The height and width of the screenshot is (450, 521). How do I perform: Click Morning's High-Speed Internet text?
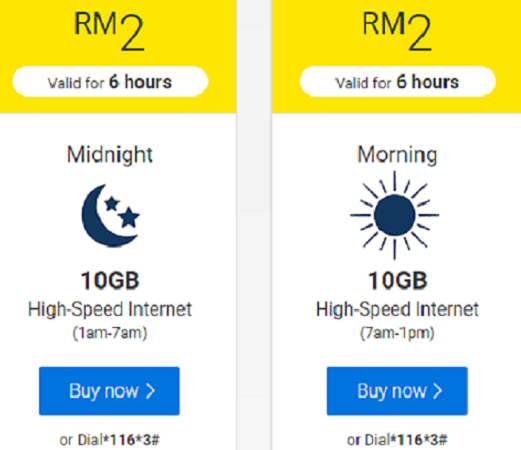(397, 309)
